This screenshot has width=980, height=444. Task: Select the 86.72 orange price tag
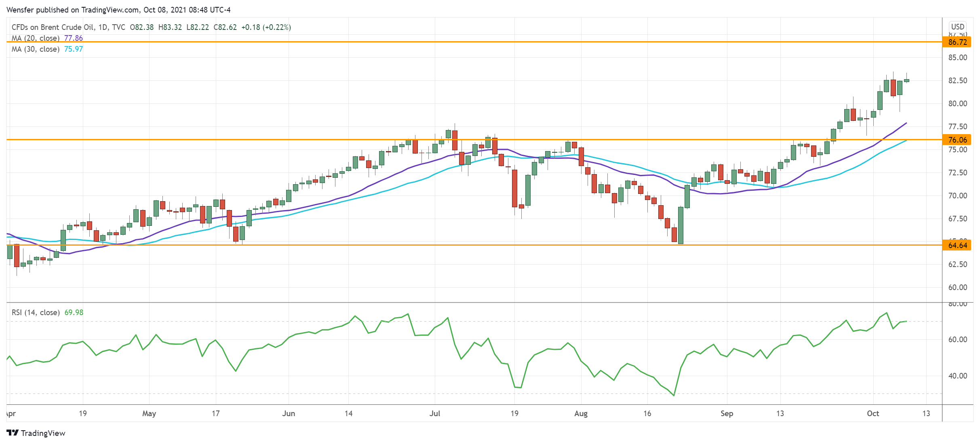coord(957,42)
